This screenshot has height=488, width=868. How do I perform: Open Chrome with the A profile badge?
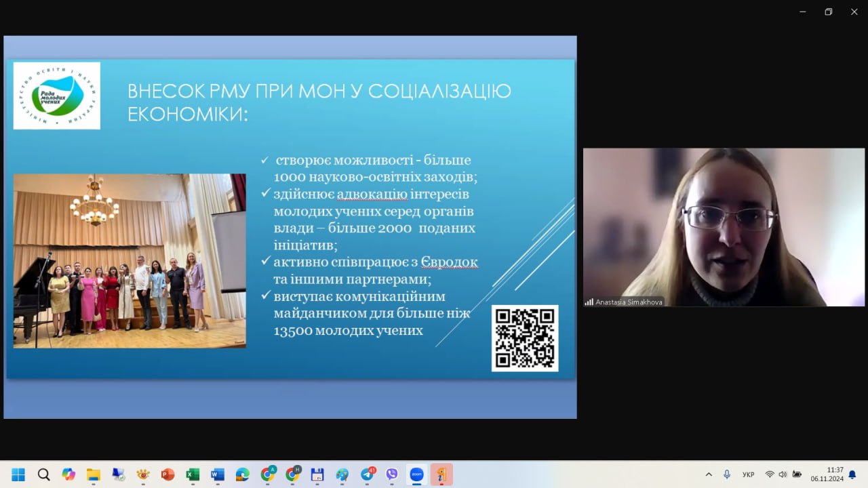pos(268,474)
